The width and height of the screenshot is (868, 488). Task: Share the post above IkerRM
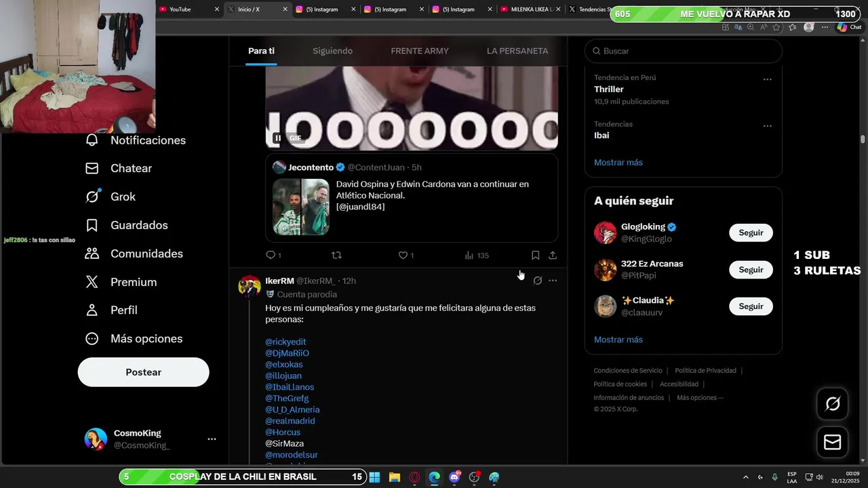[x=553, y=256]
